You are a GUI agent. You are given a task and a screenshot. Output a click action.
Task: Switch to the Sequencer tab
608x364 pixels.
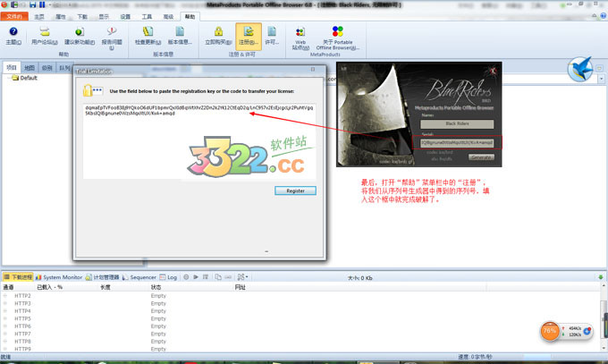coord(139,277)
